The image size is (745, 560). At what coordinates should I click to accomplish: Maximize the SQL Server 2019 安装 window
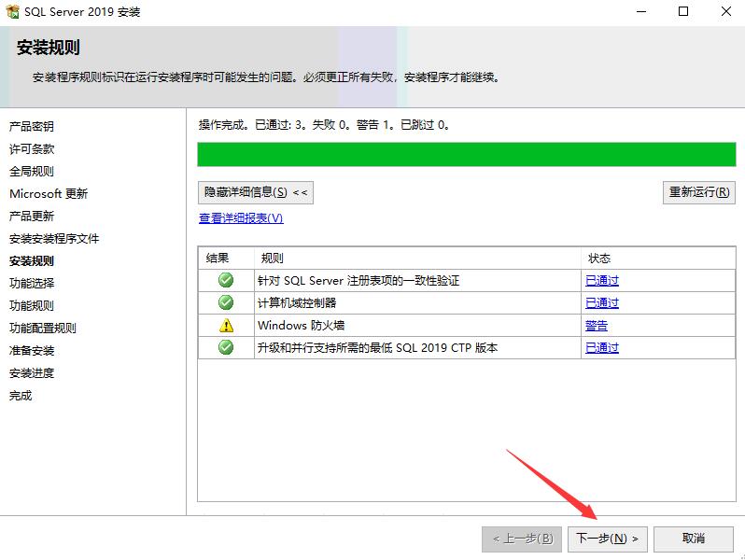(x=683, y=11)
